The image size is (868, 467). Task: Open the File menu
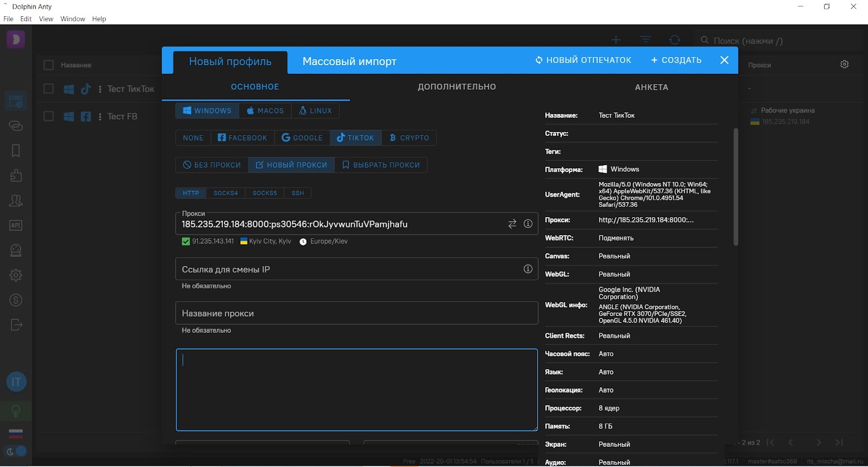click(8, 19)
